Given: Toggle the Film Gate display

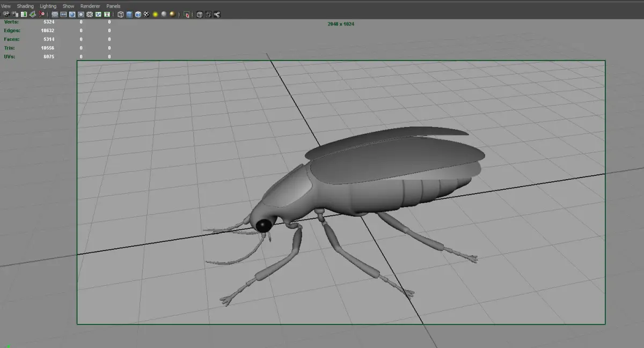Looking at the screenshot, I should tap(63, 14).
